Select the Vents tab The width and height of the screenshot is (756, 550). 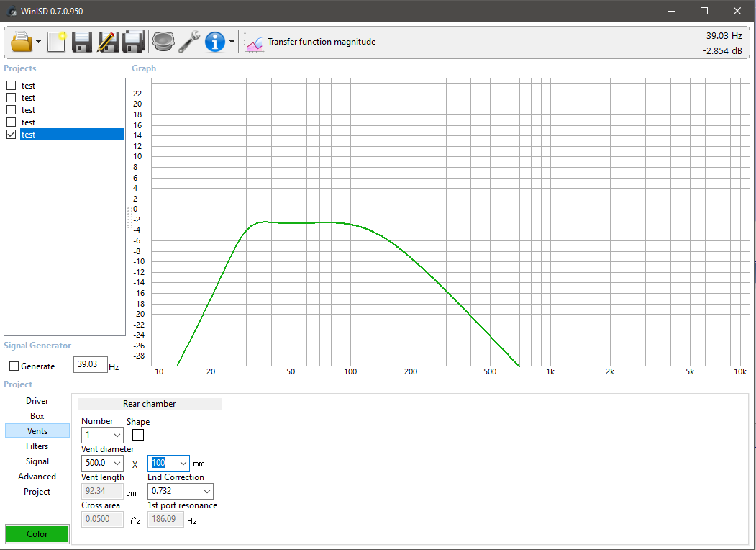tap(37, 430)
